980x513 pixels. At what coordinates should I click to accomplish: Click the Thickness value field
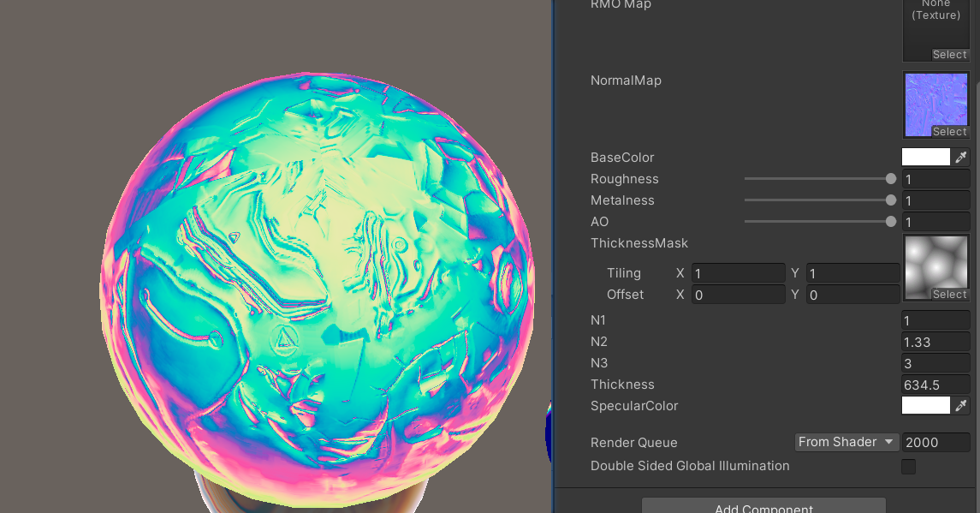[935, 385]
